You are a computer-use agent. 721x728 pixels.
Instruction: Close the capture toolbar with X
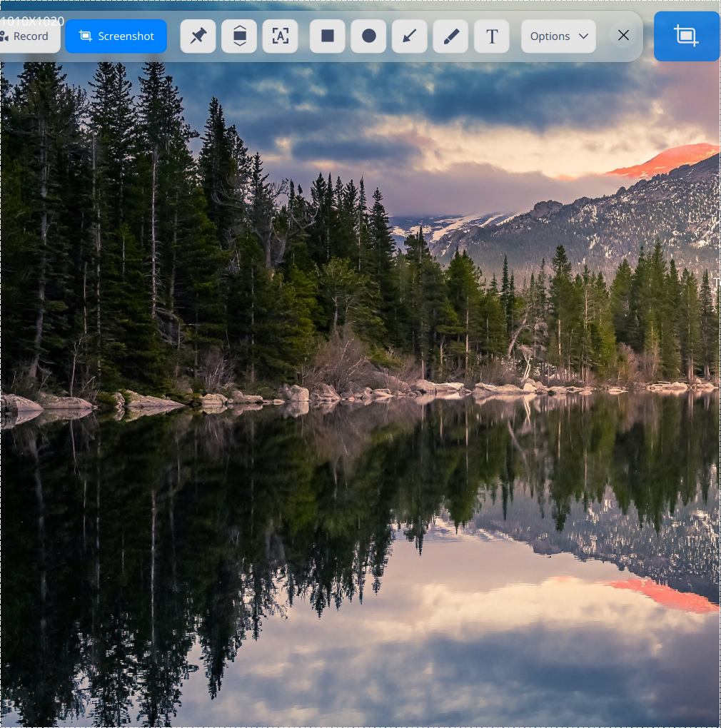coord(623,35)
